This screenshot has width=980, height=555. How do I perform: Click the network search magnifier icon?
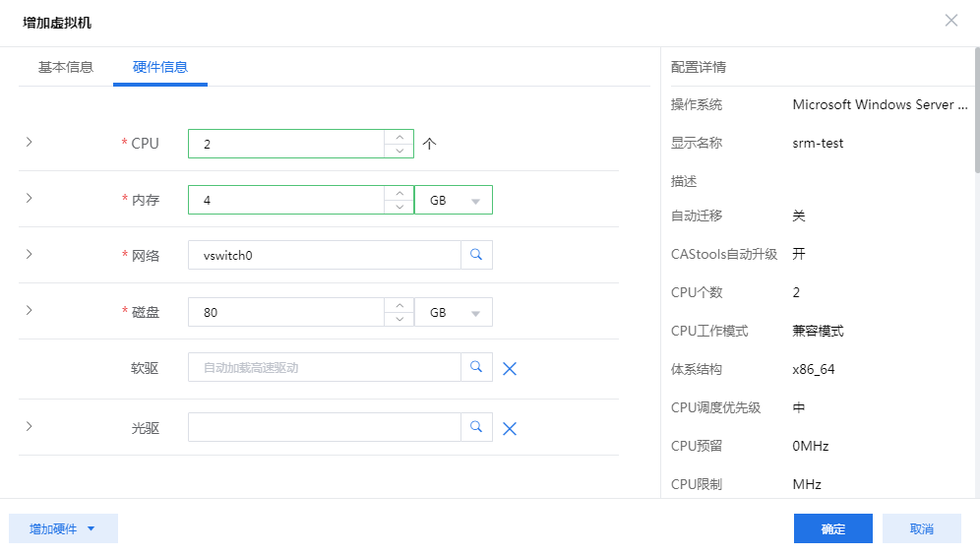coord(476,255)
